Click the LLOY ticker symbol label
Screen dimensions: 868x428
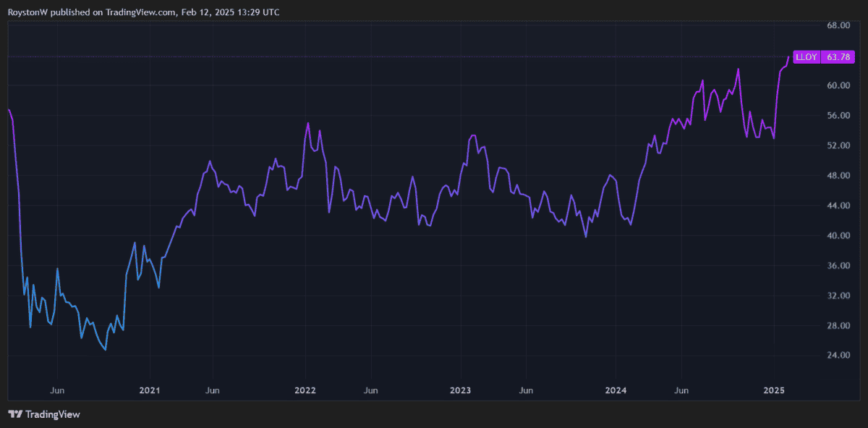(x=805, y=56)
